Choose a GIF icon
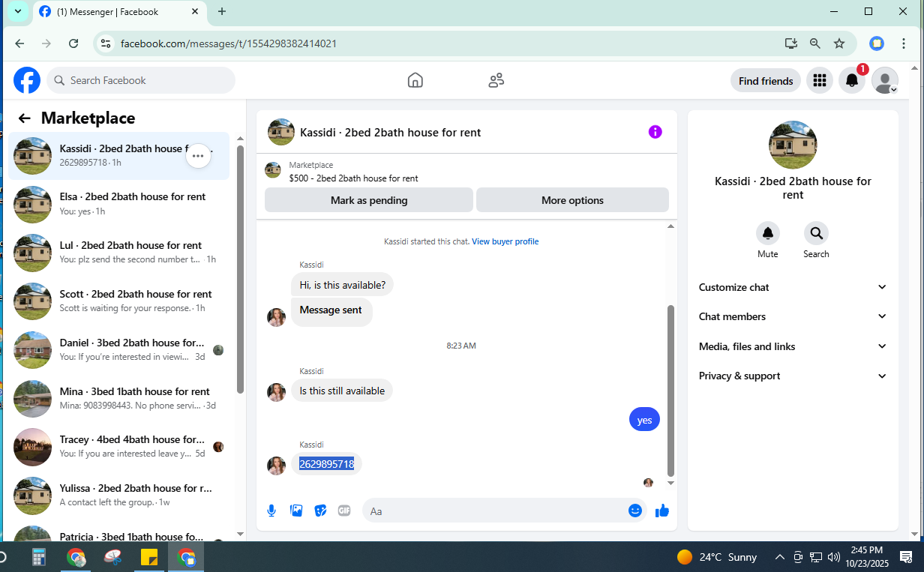The image size is (924, 572). [344, 511]
